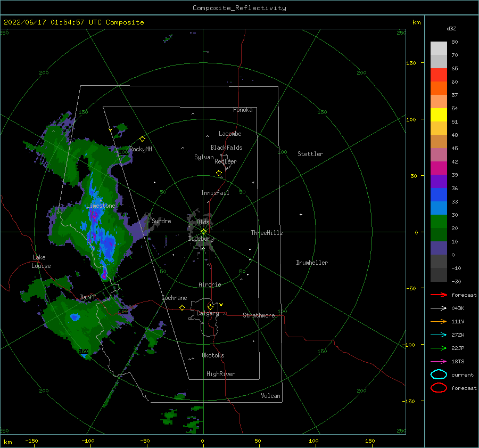Click the purple swatch between 39 and 36 dBZ
479x448 pixels.
[439, 181]
